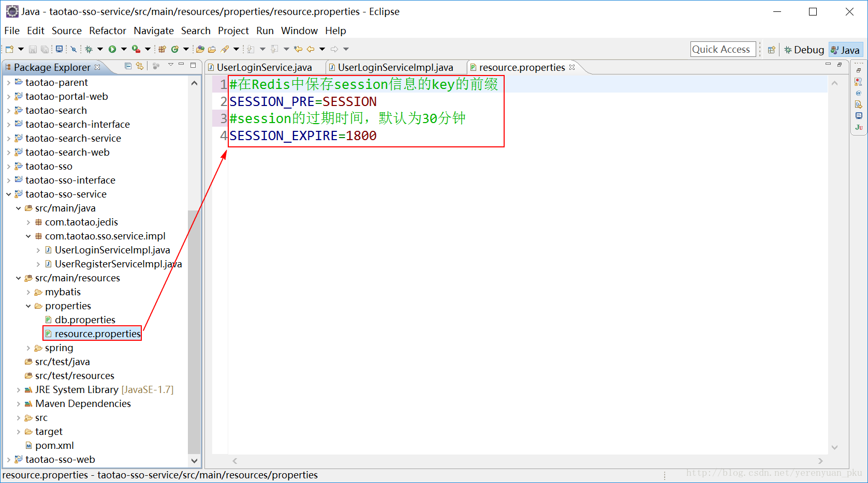Open the Package Explorer View Menu triangle

[170, 65]
